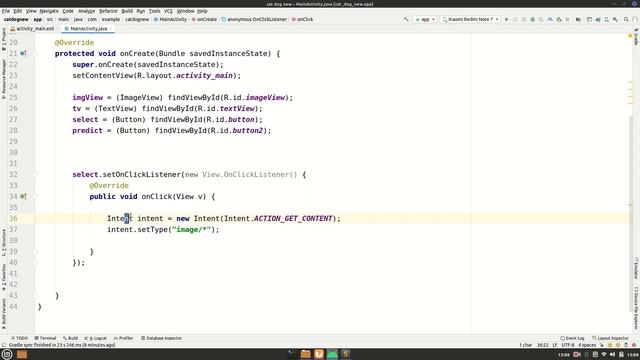
Task: Click the Attach Debugger to process icon
Action: (559, 19)
